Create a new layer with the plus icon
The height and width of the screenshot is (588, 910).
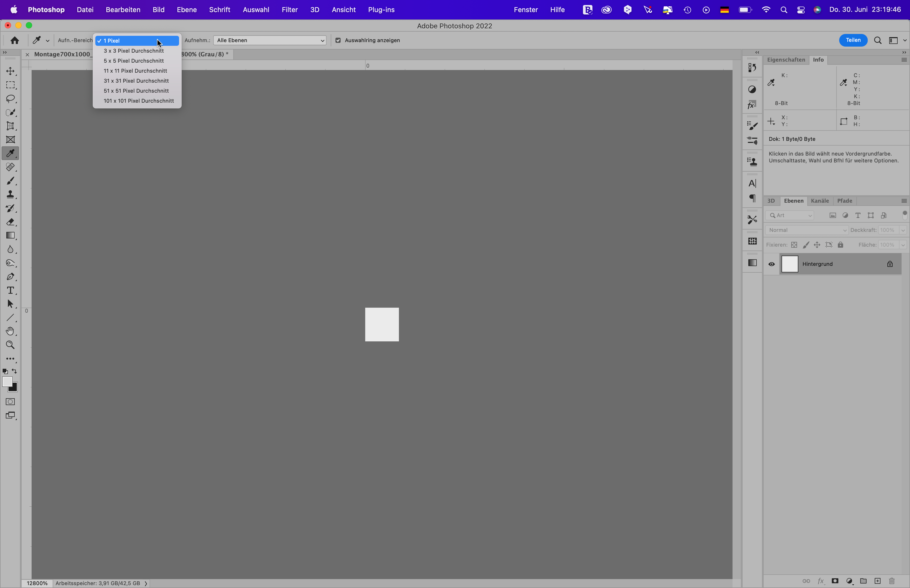(878, 581)
